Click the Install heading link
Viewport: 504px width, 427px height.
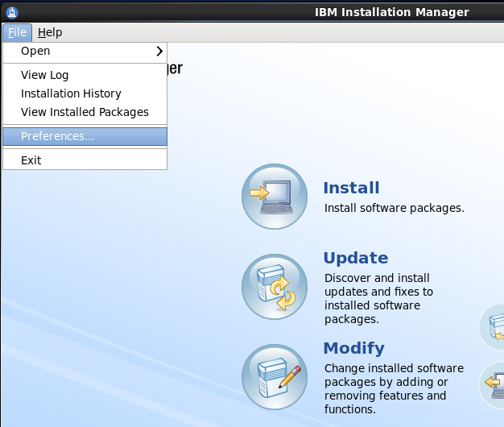click(351, 188)
